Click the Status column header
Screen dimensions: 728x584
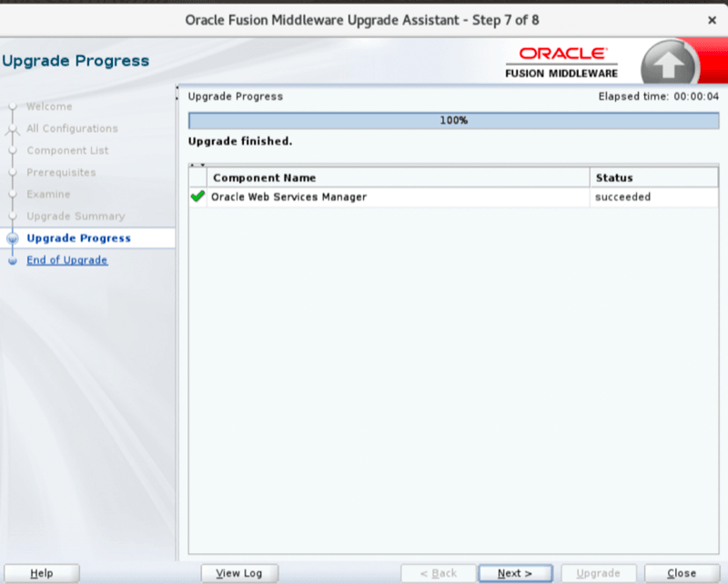653,177
